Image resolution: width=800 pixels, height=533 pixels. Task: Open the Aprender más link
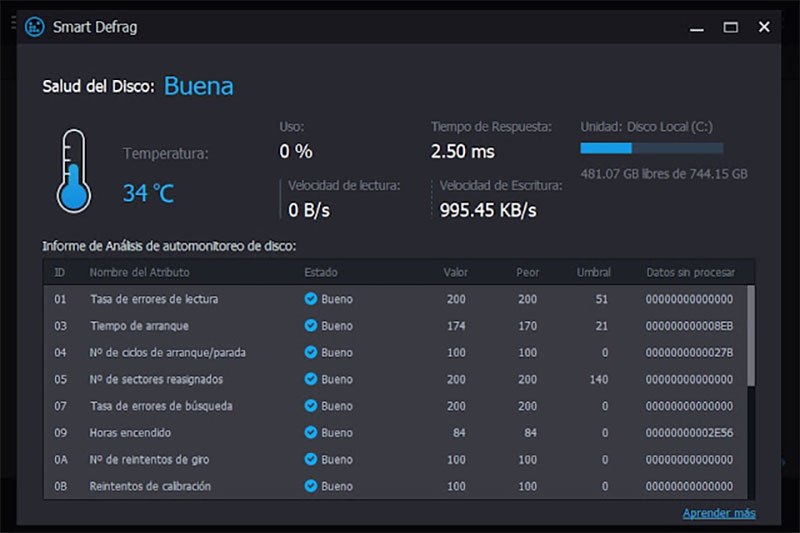[719, 513]
